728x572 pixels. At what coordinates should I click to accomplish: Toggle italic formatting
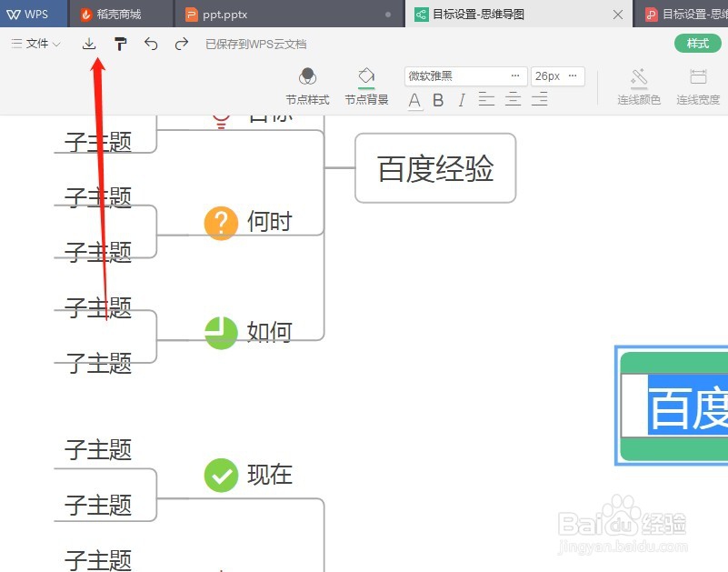pyautogui.click(x=462, y=100)
